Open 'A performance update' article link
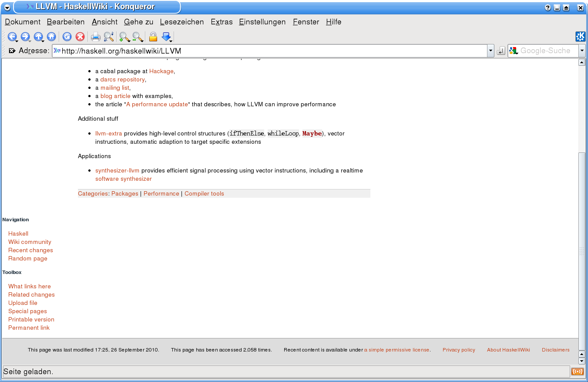 pyautogui.click(x=157, y=105)
